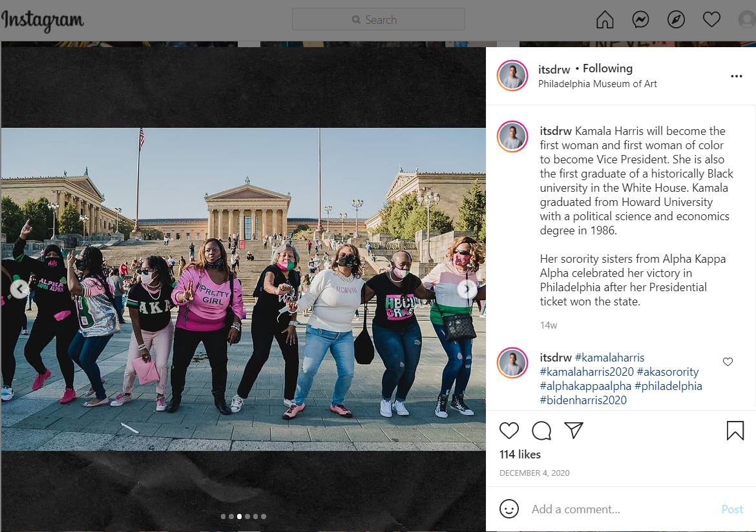Screen dimensions: 756x532
Task: Click the #alphakappaalpha hashtag
Action: coord(585,386)
